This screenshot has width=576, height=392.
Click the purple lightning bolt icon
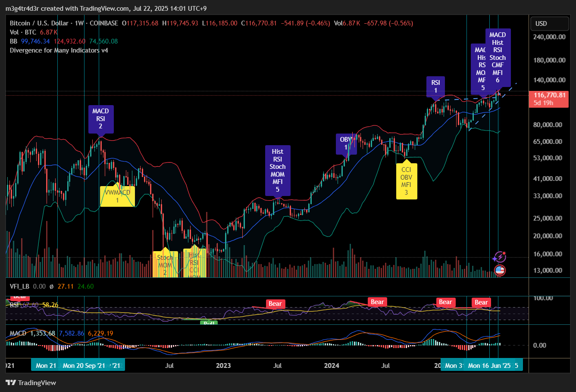[x=499, y=257]
